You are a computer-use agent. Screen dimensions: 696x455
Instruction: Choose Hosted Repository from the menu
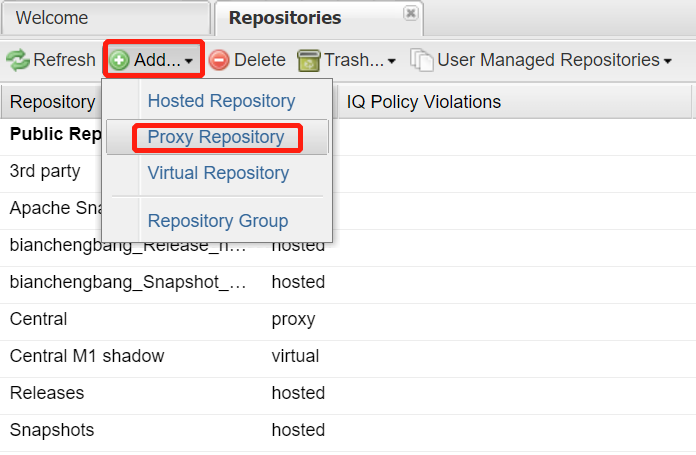[221, 101]
